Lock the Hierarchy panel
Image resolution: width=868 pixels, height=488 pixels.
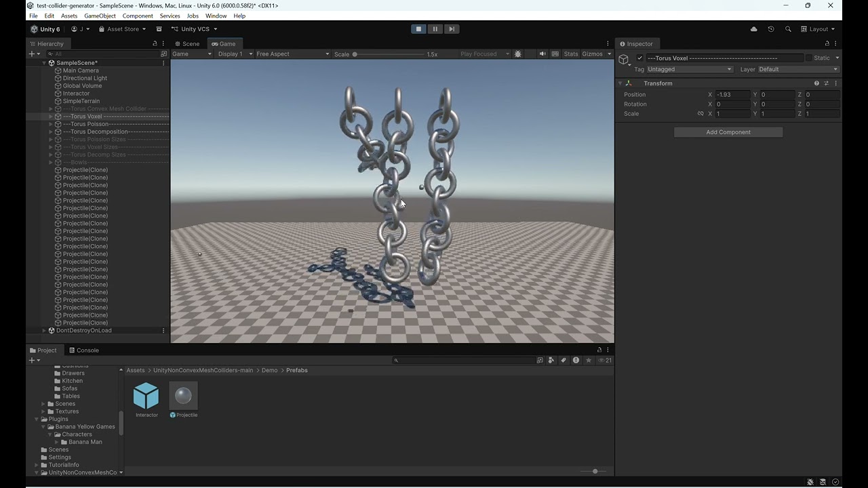[155, 43]
